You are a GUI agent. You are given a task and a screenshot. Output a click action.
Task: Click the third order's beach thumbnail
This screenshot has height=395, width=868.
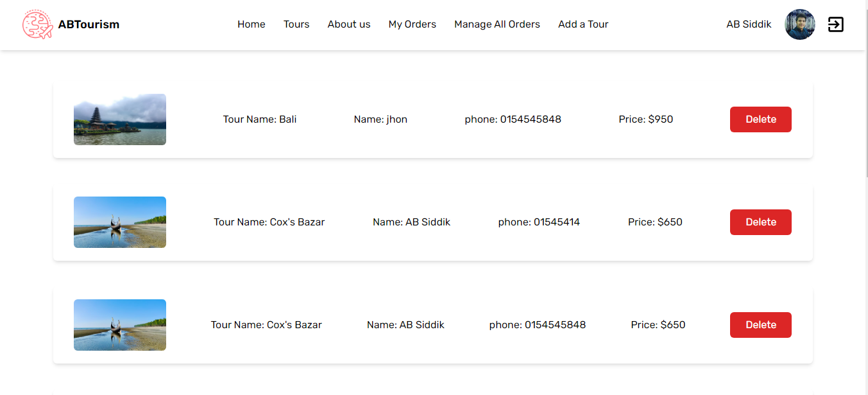click(120, 325)
